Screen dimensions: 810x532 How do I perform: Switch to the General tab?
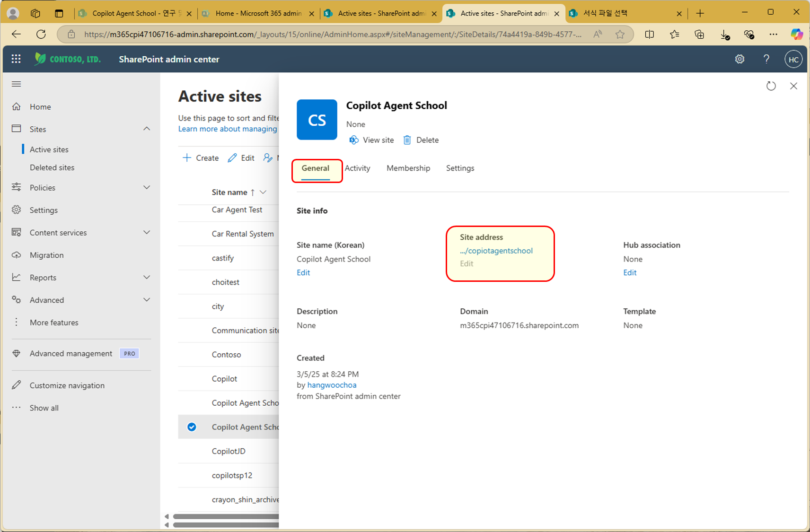click(x=316, y=168)
